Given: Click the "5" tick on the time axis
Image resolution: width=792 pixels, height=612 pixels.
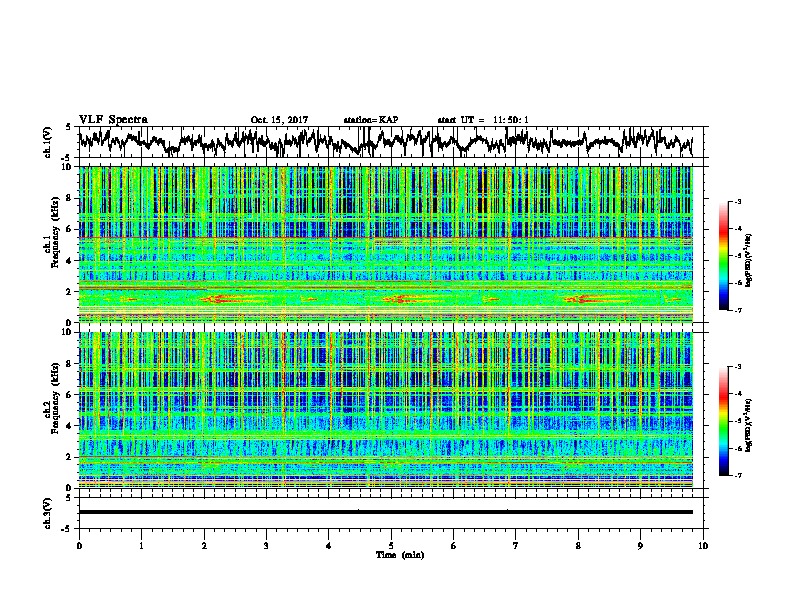Looking at the screenshot, I should pos(391,546).
